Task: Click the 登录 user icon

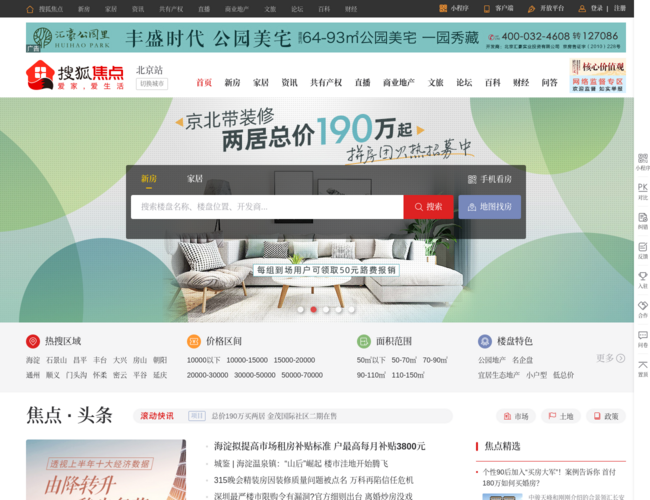Action: coord(582,9)
